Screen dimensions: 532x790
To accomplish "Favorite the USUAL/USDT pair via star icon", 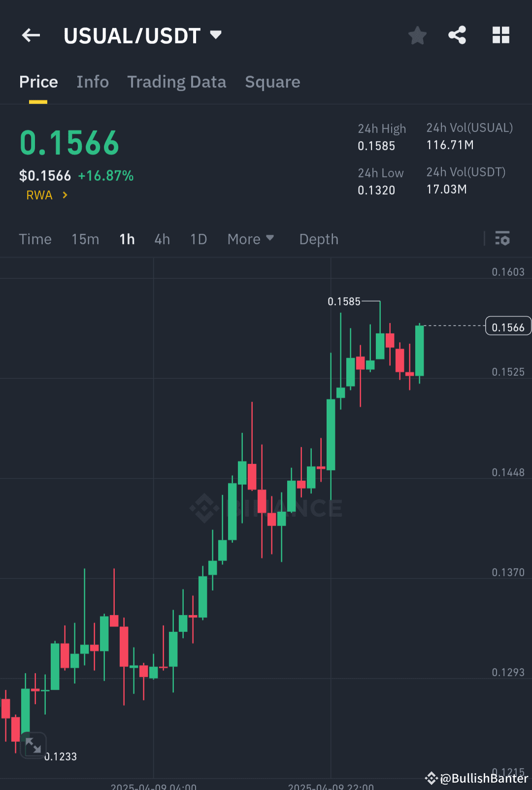I will [417, 35].
